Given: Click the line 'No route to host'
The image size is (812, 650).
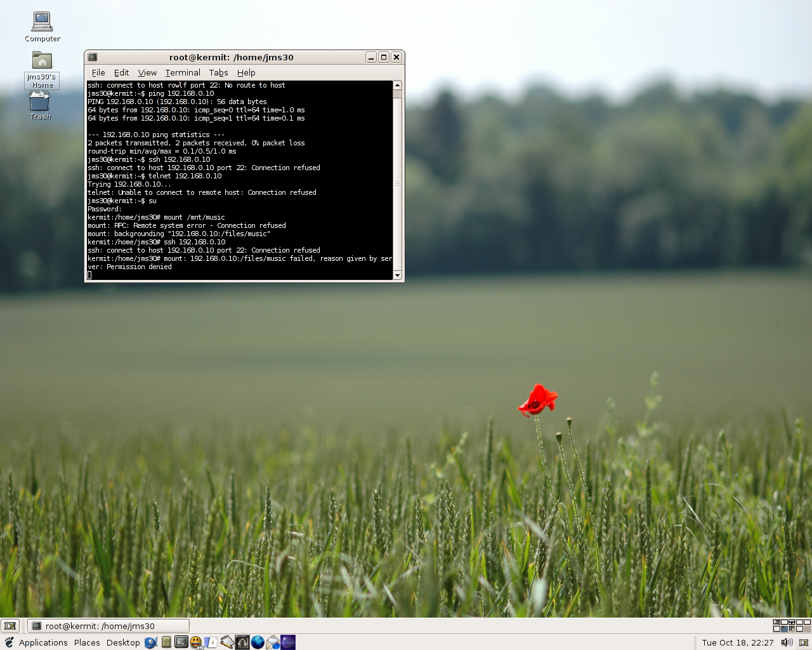Looking at the screenshot, I should coord(187,85).
